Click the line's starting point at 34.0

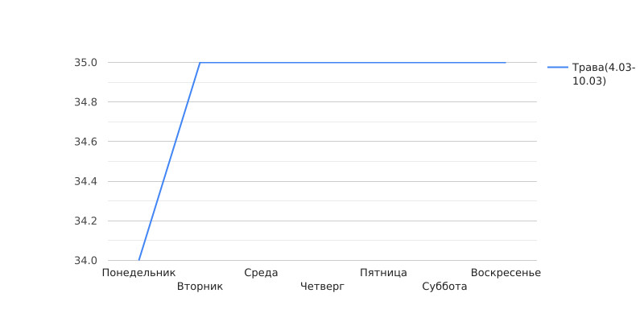point(138,260)
